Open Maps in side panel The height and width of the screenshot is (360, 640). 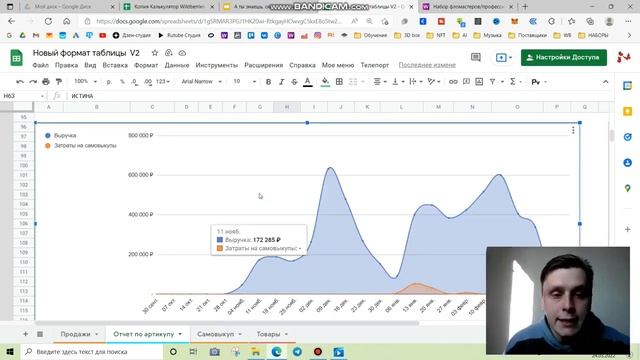point(627,189)
